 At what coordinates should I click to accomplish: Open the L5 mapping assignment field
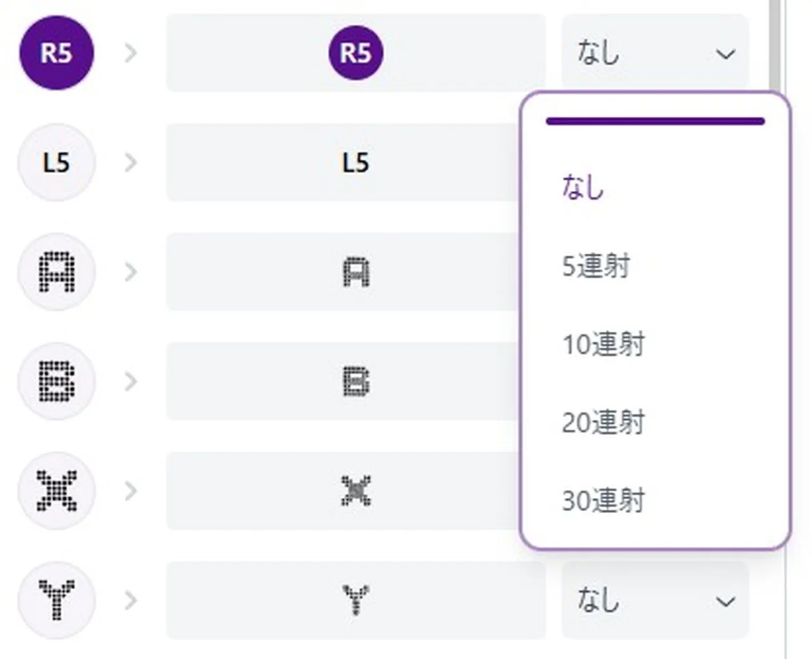click(343, 162)
